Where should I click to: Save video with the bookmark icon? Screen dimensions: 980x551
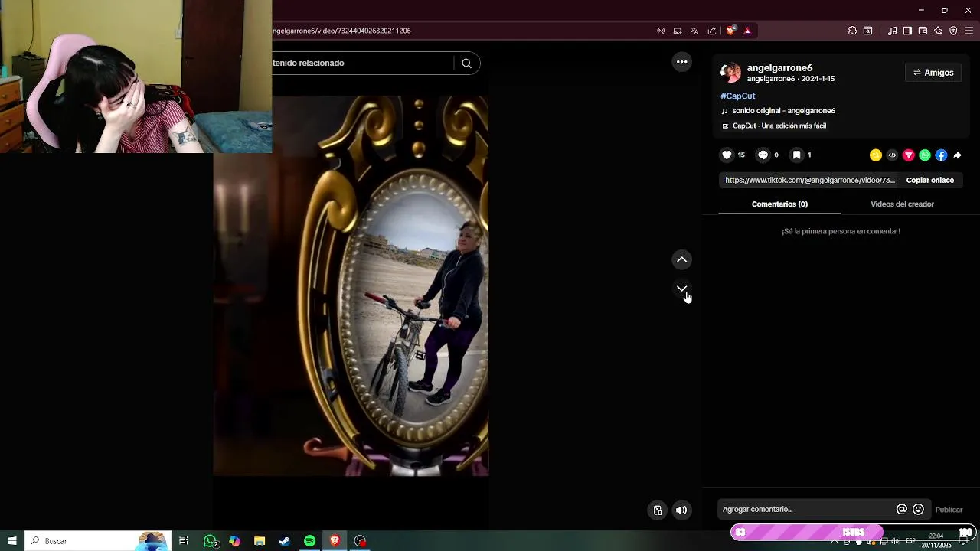pyautogui.click(x=796, y=155)
